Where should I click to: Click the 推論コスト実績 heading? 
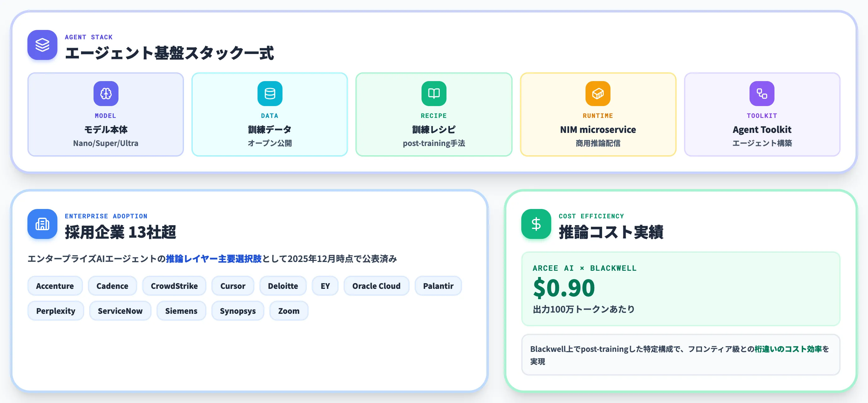pos(611,232)
